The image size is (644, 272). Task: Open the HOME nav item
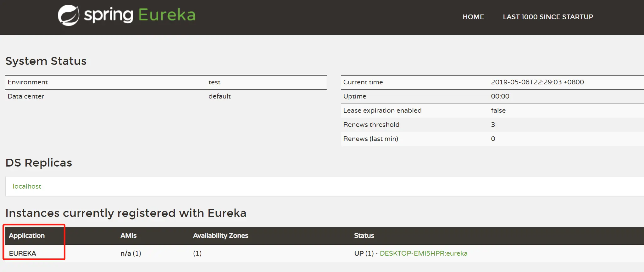[x=473, y=17]
